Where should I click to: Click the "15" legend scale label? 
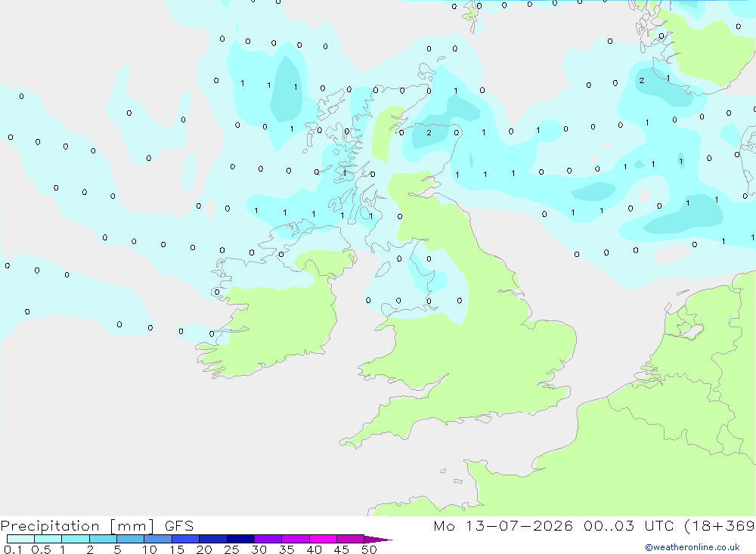177,549
